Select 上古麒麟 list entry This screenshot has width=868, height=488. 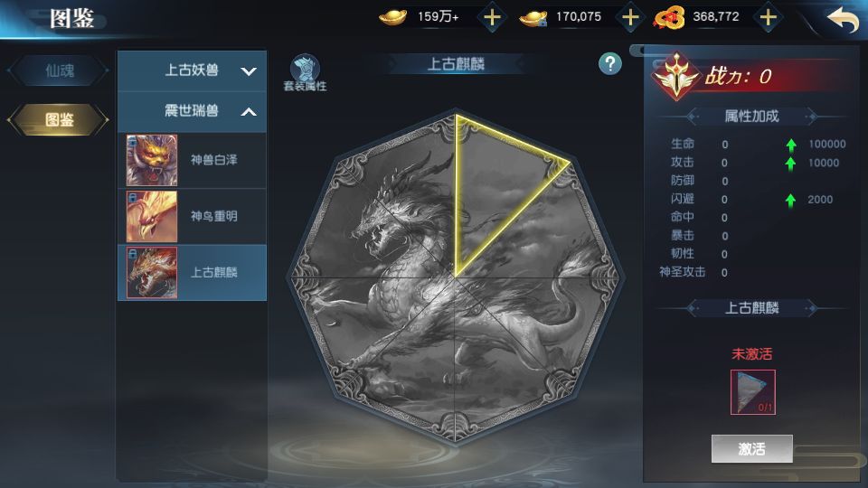click(x=192, y=273)
